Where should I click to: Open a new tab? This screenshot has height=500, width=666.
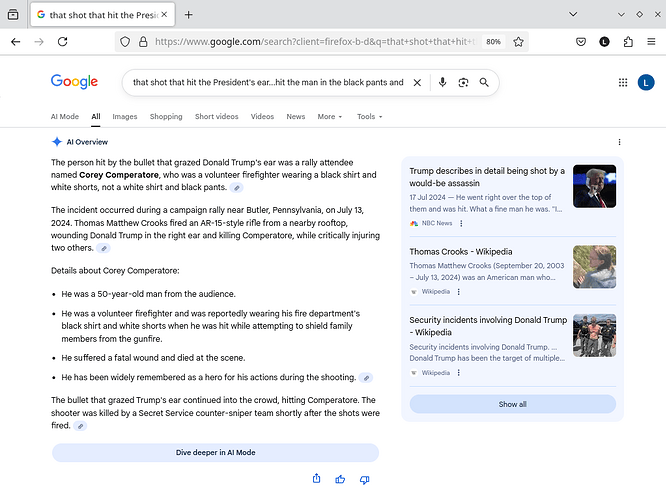pos(189,15)
